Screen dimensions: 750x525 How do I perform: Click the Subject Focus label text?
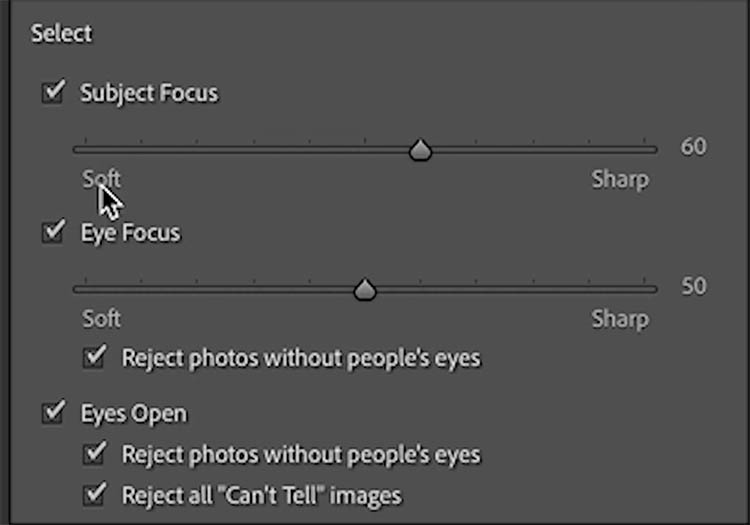pos(149,94)
